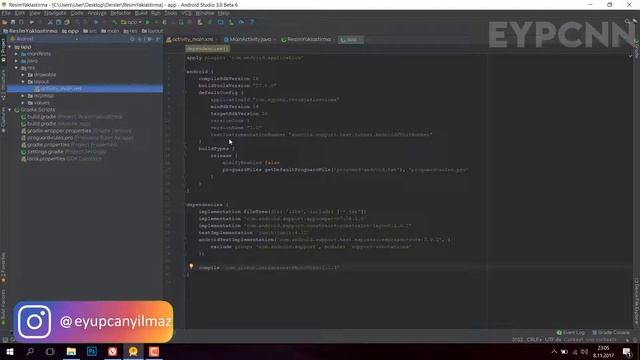Viewport: 640px width, 360px height.
Task: Open the Help menu
Action: (223, 13)
